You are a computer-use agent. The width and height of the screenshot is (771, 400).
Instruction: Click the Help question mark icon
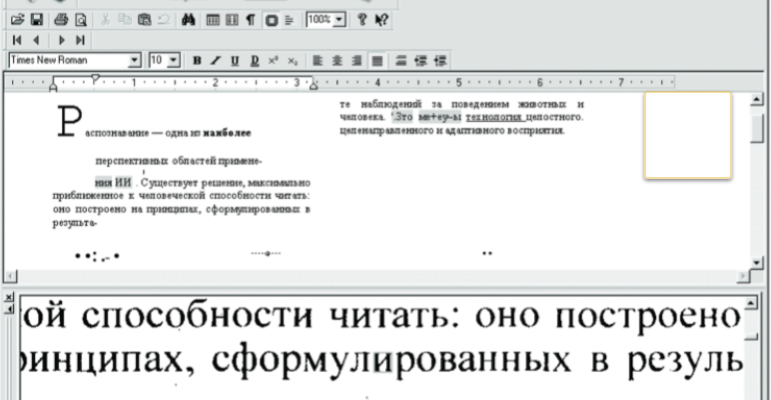[362, 19]
